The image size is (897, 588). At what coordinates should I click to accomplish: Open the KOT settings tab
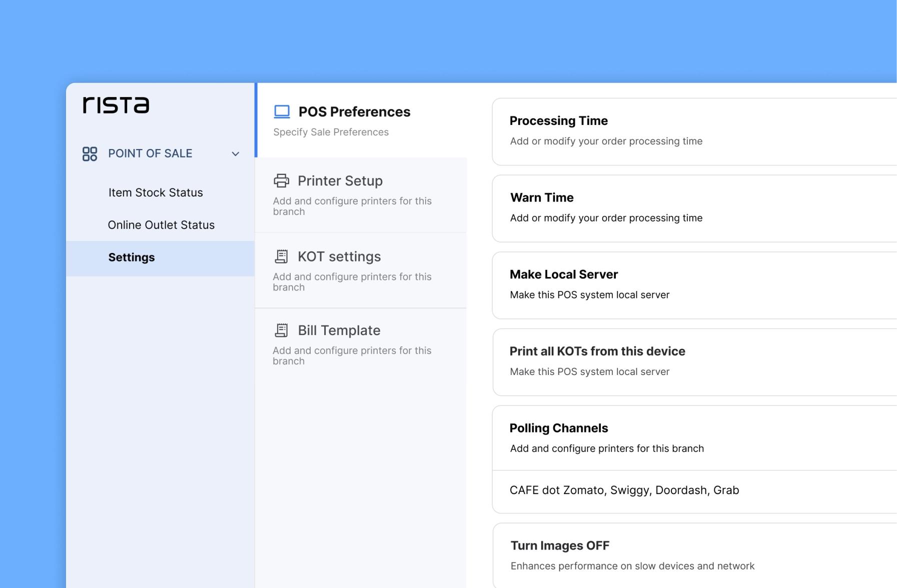click(339, 256)
